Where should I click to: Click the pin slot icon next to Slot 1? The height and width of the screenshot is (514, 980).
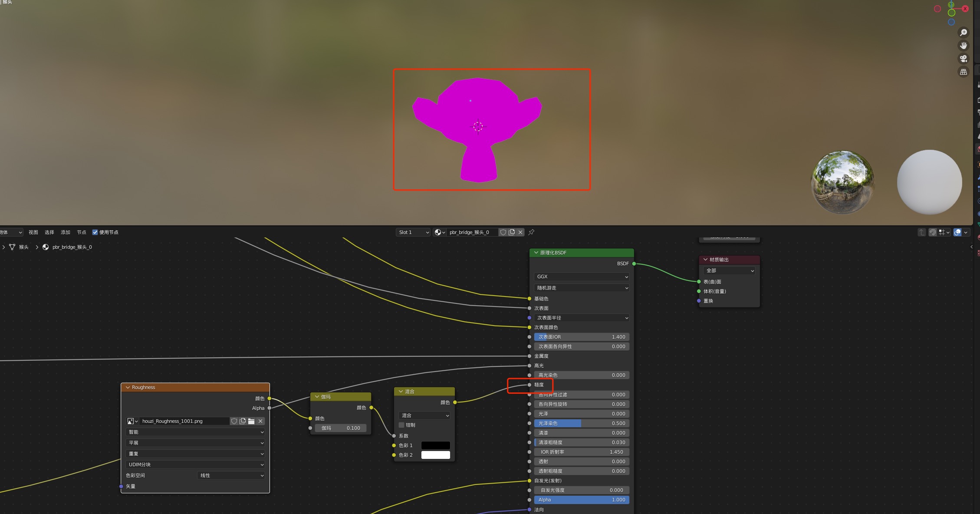532,232
